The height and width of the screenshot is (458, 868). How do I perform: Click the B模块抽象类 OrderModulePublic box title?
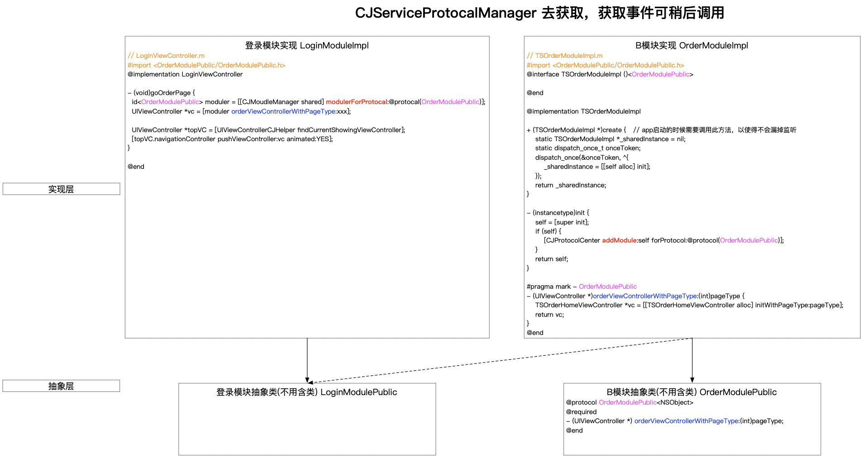tap(692, 392)
